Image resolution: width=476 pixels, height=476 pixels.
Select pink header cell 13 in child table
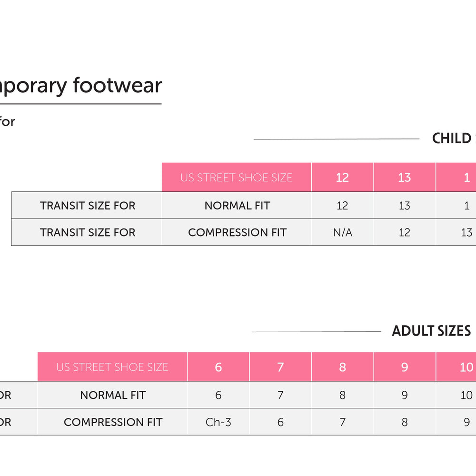404,178
